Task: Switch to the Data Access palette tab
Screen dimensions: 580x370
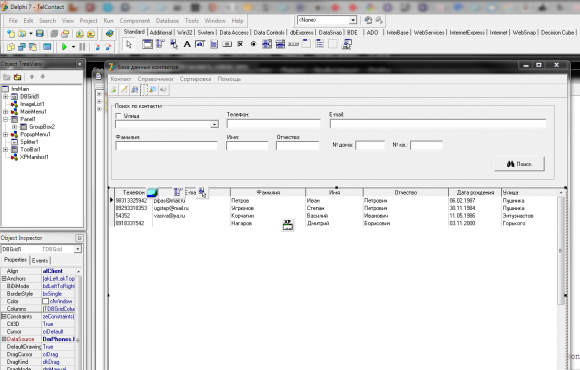Action: [x=234, y=33]
